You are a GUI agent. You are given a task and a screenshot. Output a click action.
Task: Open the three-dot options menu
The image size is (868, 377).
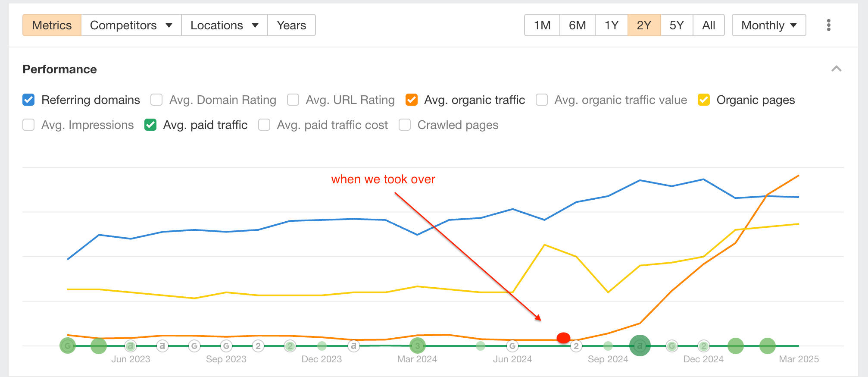(828, 25)
